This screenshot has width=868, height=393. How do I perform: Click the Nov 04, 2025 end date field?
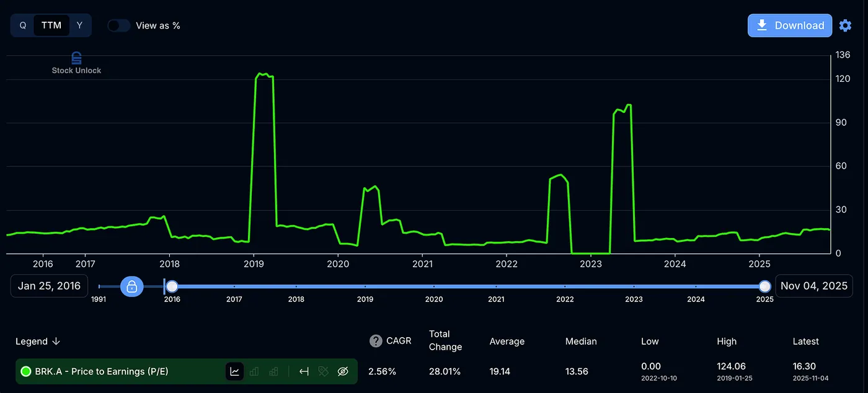813,286
